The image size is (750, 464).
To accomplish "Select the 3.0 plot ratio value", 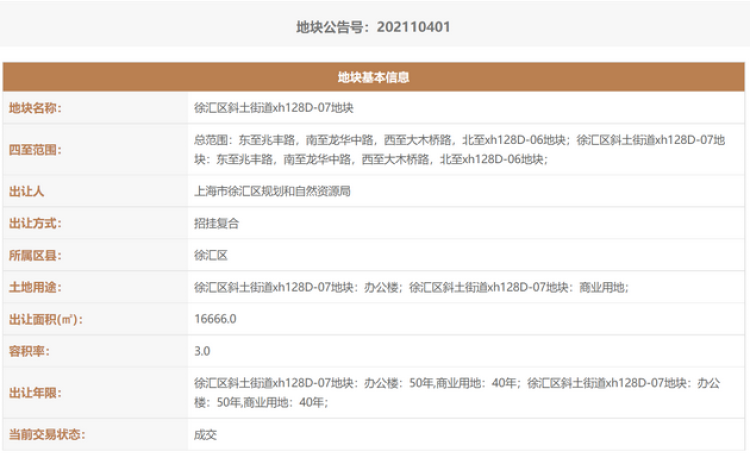I will click(x=203, y=351).
